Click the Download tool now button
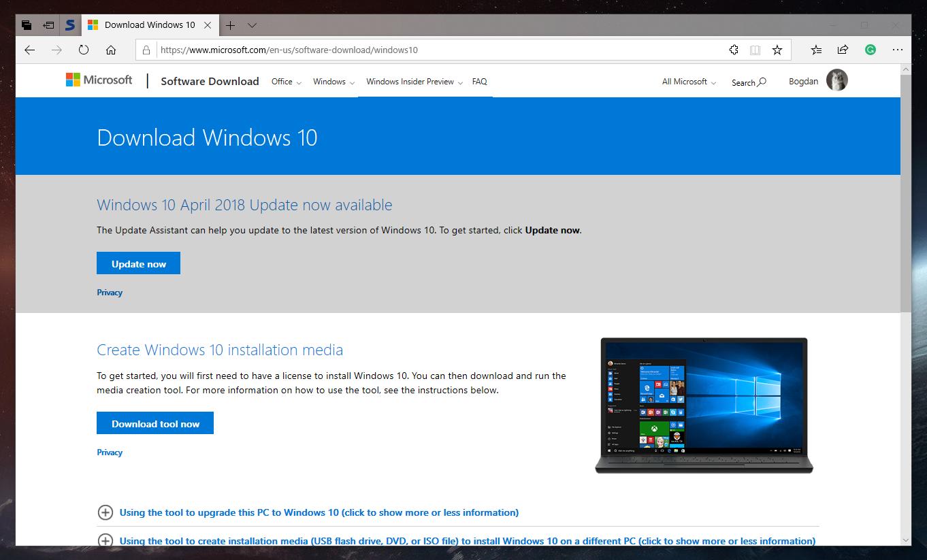 (x=155, y=423)
